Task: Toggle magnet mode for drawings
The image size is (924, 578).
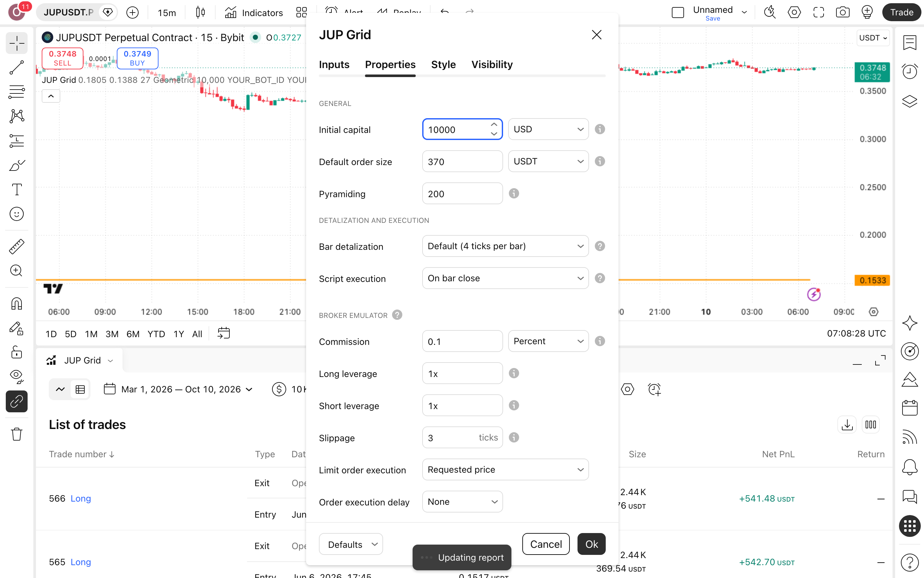Action: (16, 303)
